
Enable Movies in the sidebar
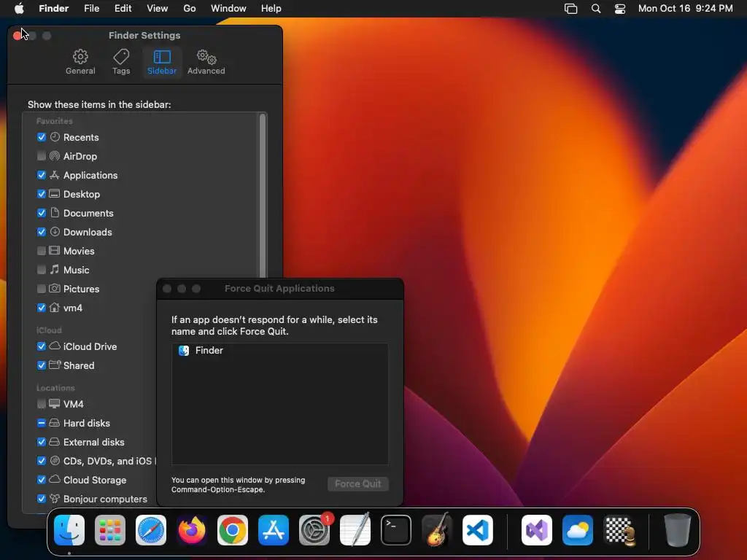[x=42, y=251]
